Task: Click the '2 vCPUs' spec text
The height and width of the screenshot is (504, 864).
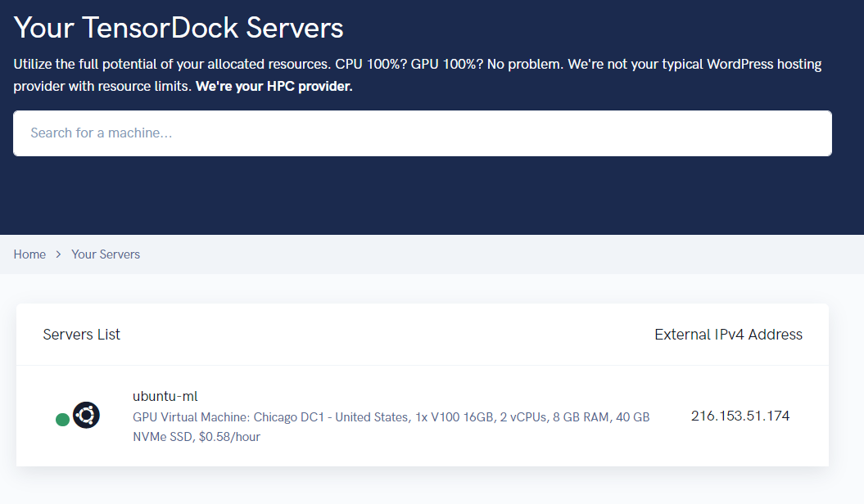Action: click(x=523, y=417)
